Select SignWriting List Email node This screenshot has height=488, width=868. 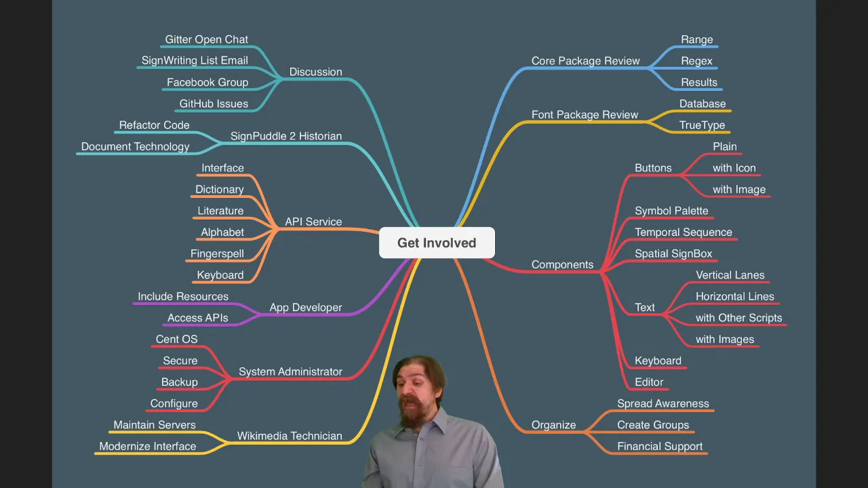(195, 60)
